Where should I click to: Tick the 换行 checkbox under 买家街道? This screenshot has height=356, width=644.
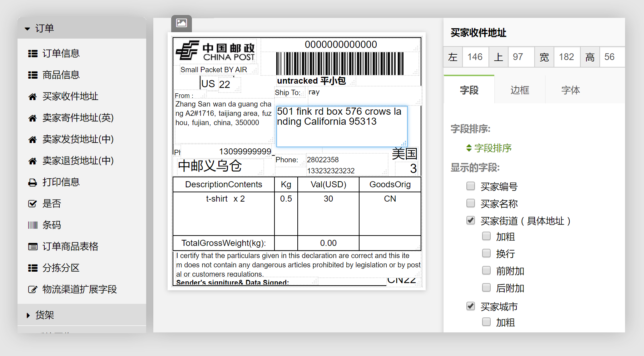[x=486, y=253]
